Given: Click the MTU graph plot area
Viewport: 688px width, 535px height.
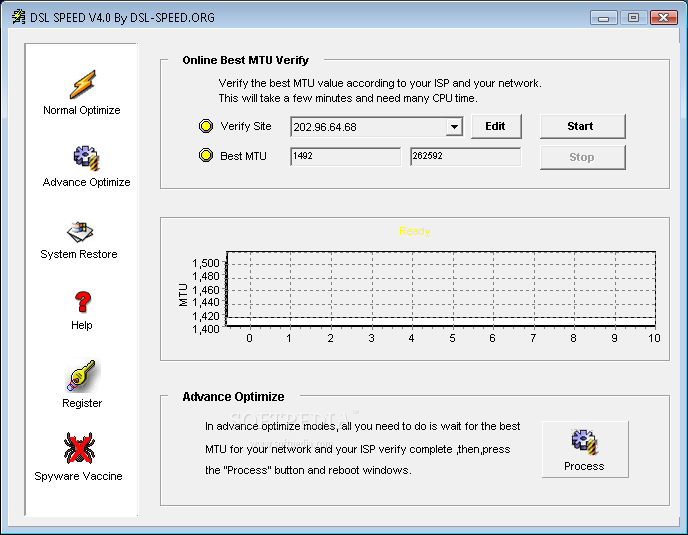Looking at the screenshot, I should [441, 288].
